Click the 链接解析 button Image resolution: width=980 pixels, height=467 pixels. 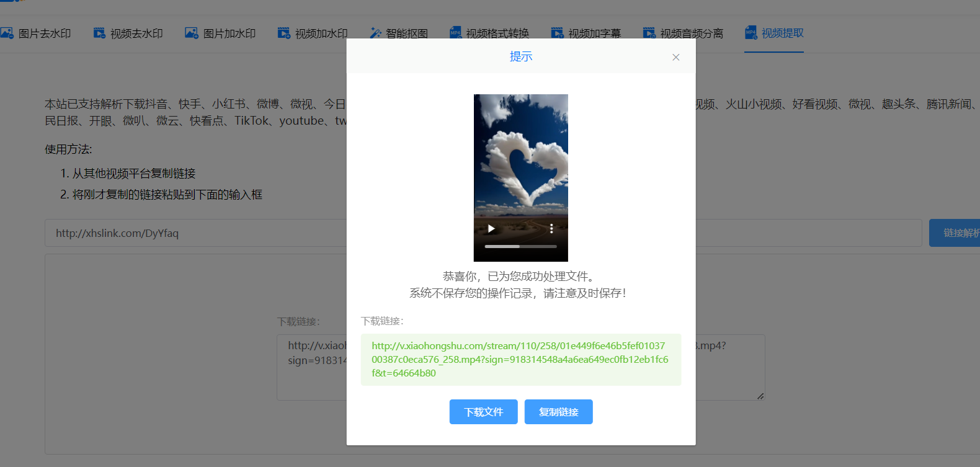955,233
